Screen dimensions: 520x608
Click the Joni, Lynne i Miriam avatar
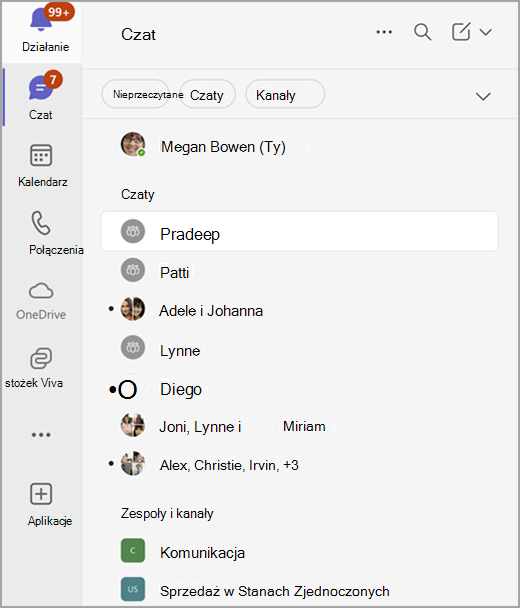pyautogui.click(x=133, y=425)
